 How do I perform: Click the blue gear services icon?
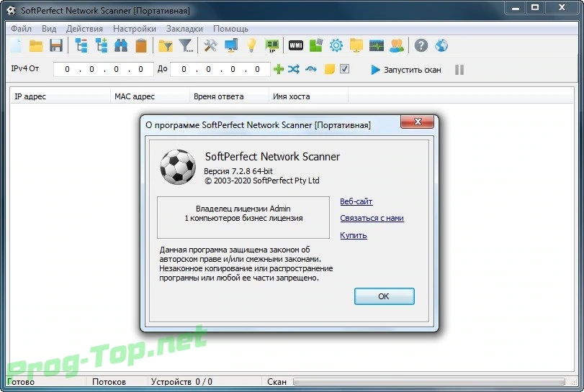point(336,46)
